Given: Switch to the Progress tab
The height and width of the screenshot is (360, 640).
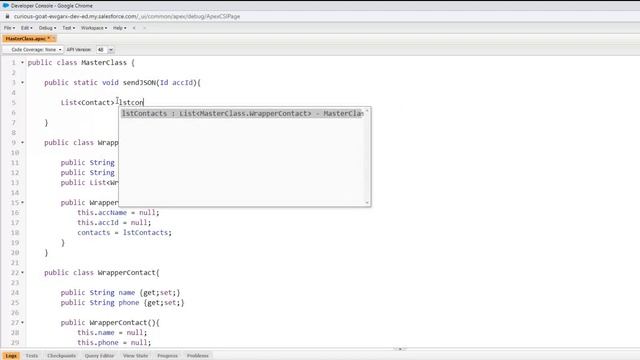Looking at the screenshot, I should coord(167,356).
